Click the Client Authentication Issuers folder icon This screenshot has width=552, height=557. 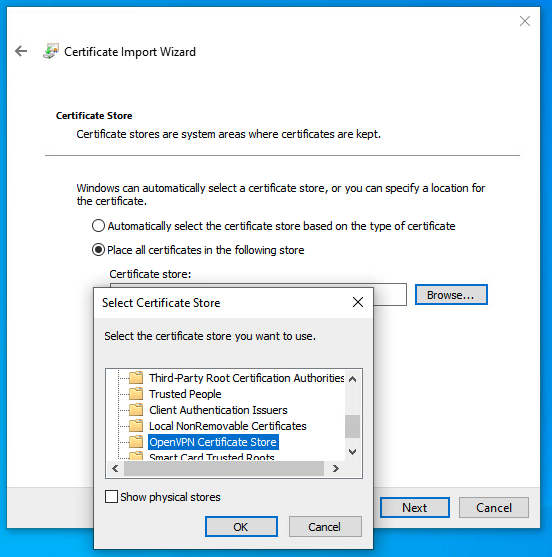136,410
